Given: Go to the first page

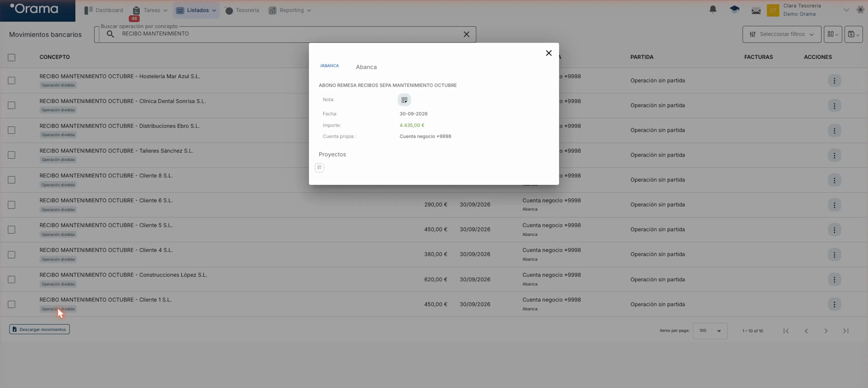Looking at the screenshot, I should 786,331.
